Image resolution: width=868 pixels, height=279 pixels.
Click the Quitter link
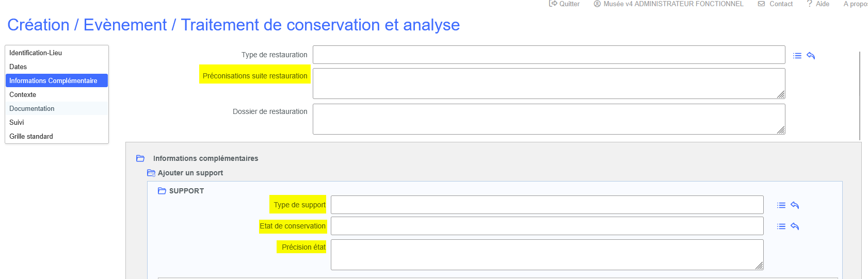tap(565, 4)
